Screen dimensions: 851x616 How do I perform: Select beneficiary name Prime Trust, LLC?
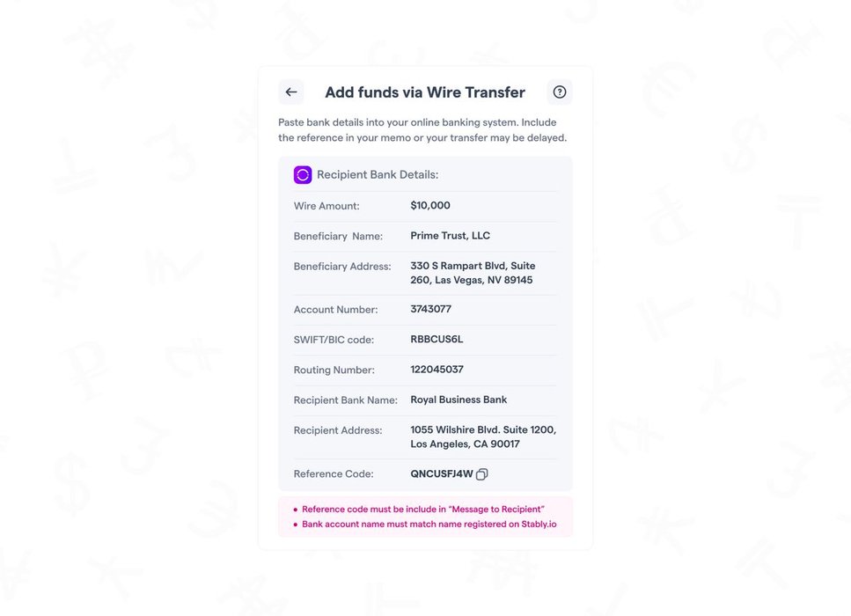pyautogui.click(x=450, y=236)
